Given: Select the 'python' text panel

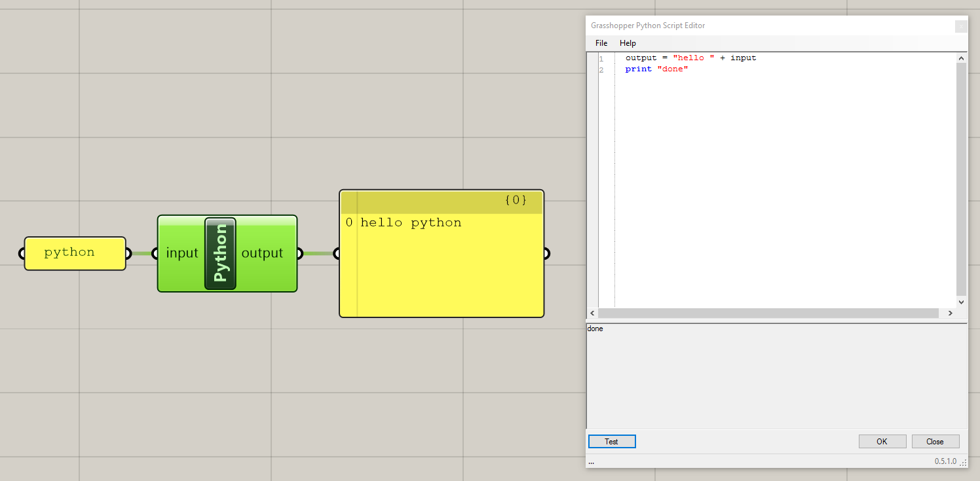Looking at the screenshot, I should coord(75,253).
